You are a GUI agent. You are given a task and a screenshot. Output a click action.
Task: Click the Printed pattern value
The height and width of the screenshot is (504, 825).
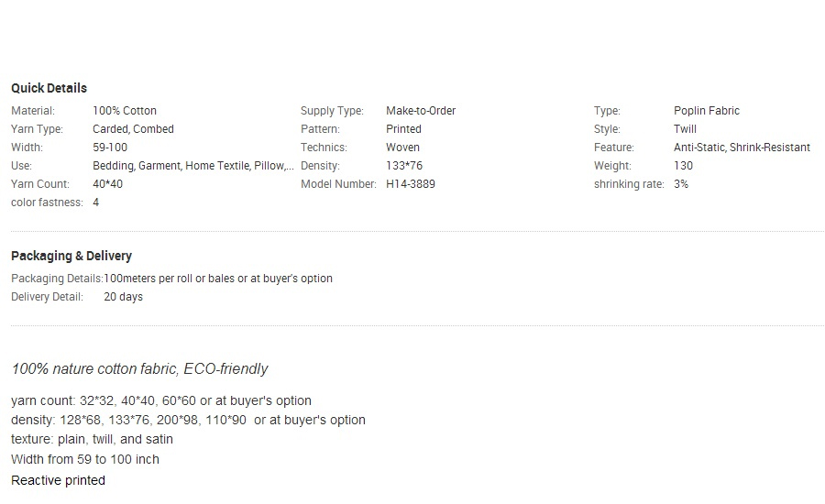[403, 129]
